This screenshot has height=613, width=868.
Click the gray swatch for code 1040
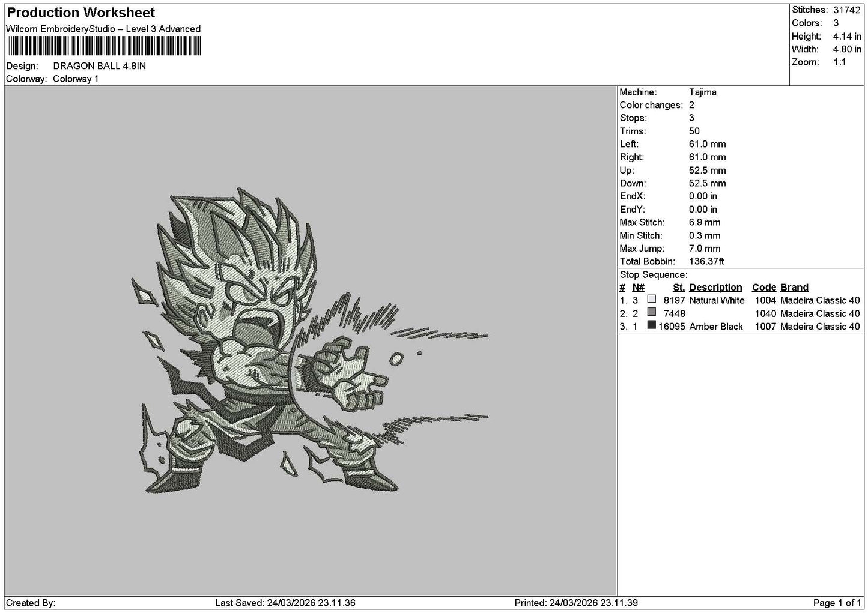[x=652, y=313]
